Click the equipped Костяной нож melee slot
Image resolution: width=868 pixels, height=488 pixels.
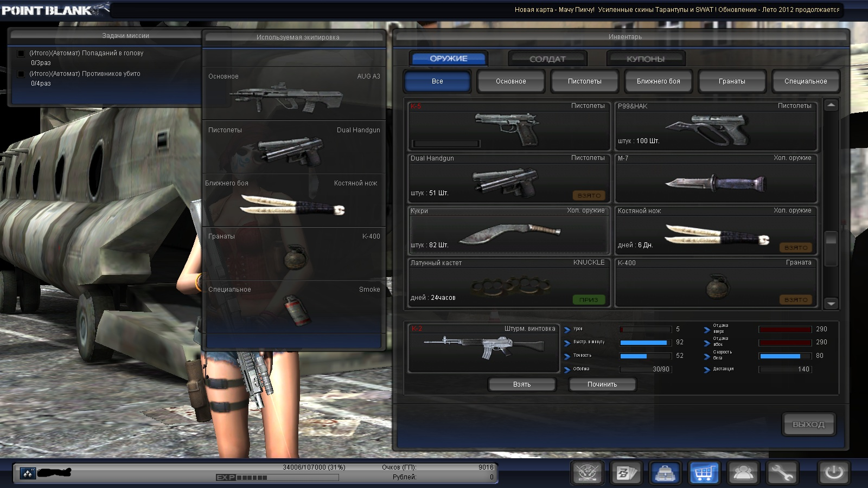[x=294, y=200]
